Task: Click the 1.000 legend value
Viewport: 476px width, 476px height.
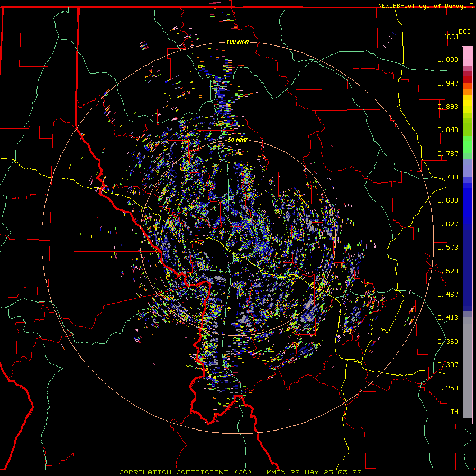Action: click(448, 59)
